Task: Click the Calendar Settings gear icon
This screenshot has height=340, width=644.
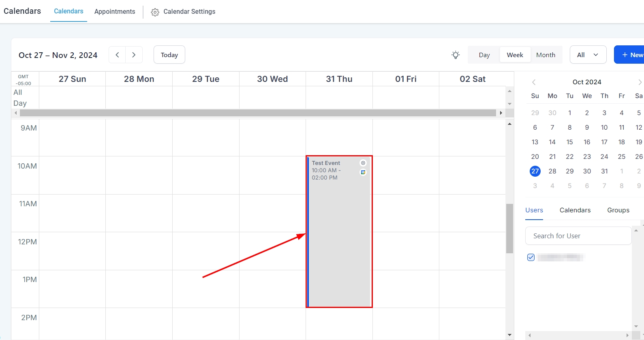Action: [155, 12]
